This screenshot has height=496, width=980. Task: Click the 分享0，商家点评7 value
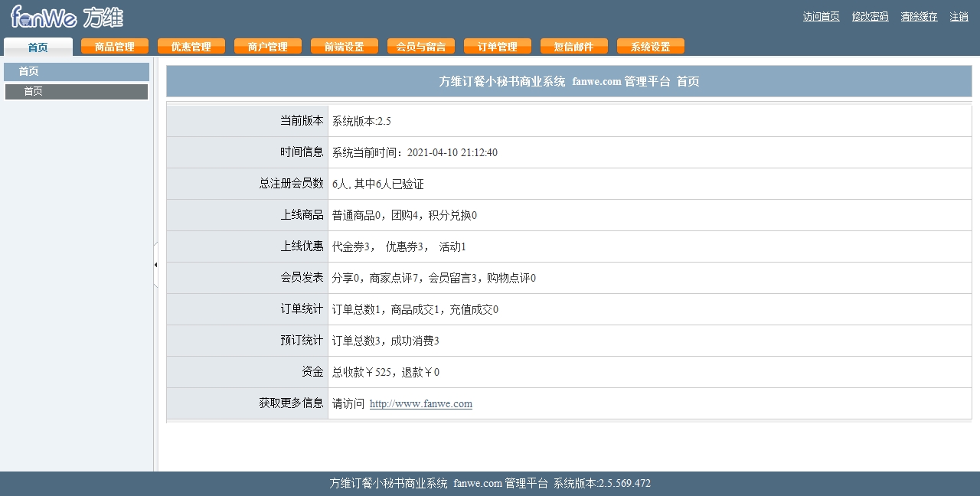pos(434,278)
